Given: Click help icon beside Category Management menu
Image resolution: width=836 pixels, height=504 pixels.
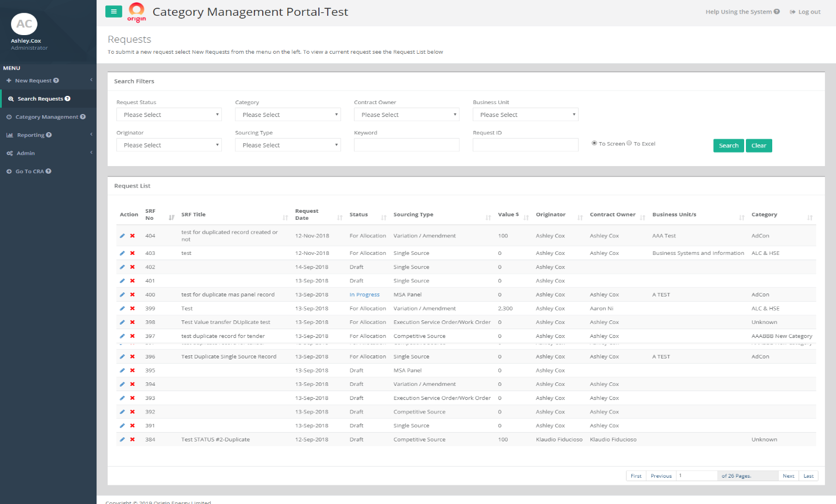Looking at the screenshot, I should (82, 117).
